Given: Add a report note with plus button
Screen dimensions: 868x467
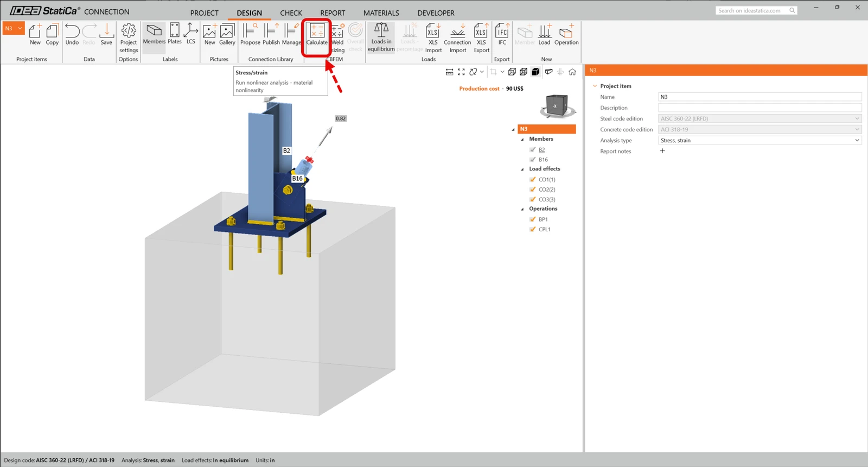Looking at the screenshot, I should [662, 151].
